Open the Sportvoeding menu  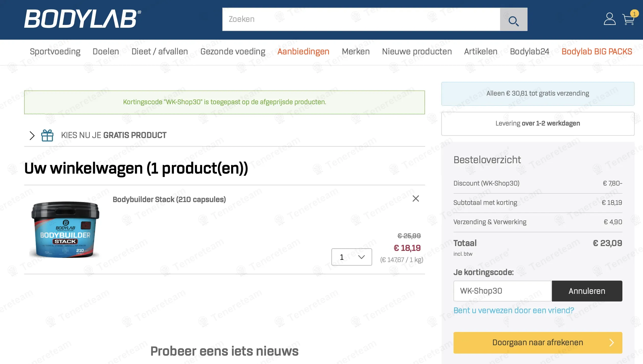click(55, 52)
